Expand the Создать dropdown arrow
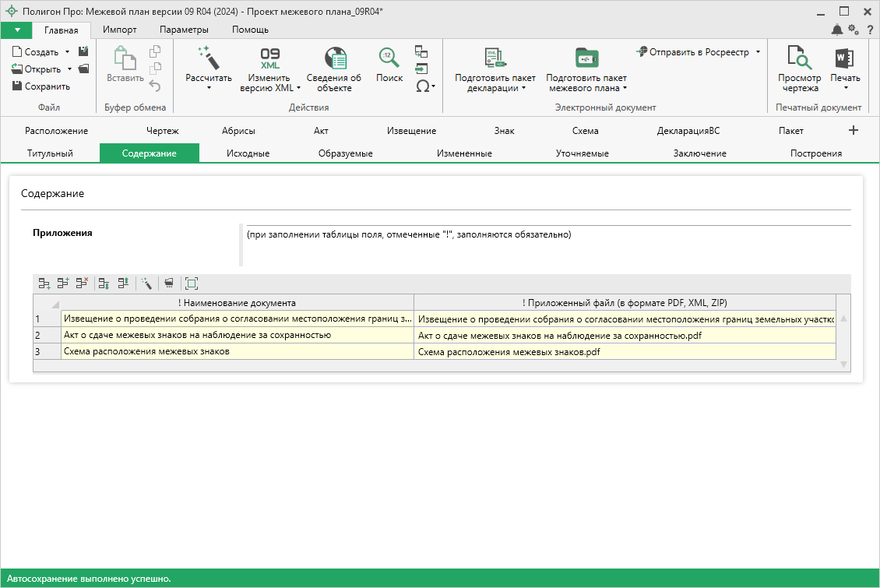 (67, 52)
